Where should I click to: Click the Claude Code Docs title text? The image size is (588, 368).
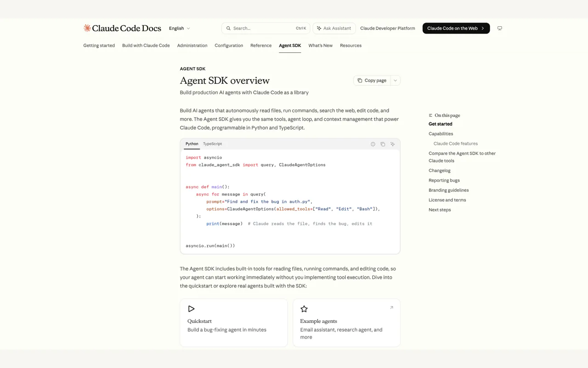(126, 29)
